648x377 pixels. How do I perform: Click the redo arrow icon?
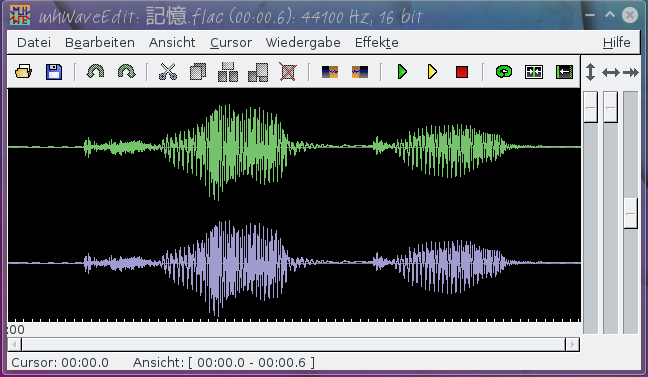click(126, 72)
